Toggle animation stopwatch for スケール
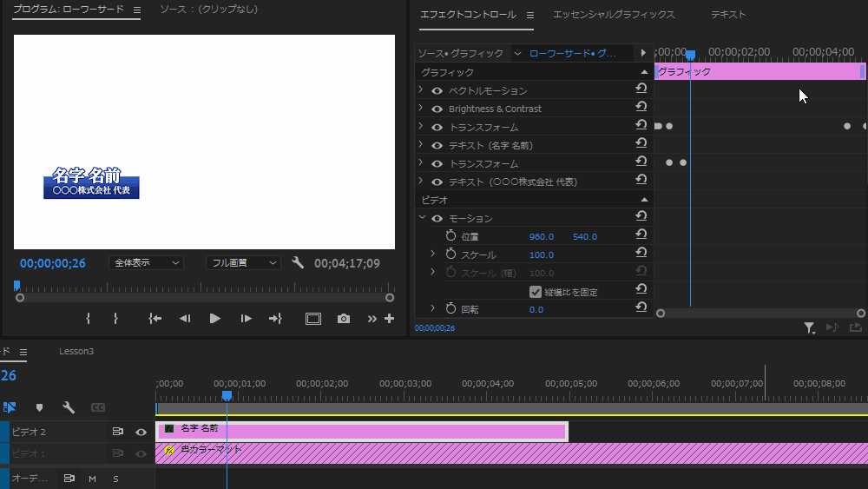868x489 pixels. tap(450, 254)
